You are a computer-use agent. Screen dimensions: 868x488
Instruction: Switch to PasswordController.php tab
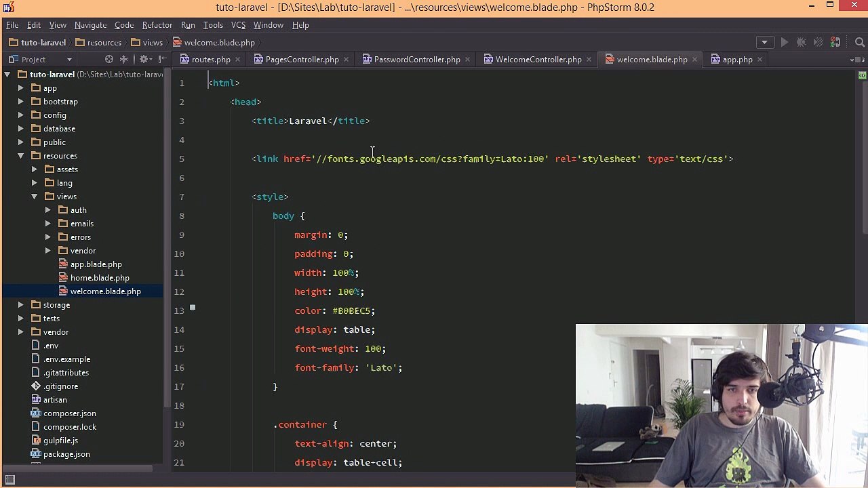coord(416,60)
